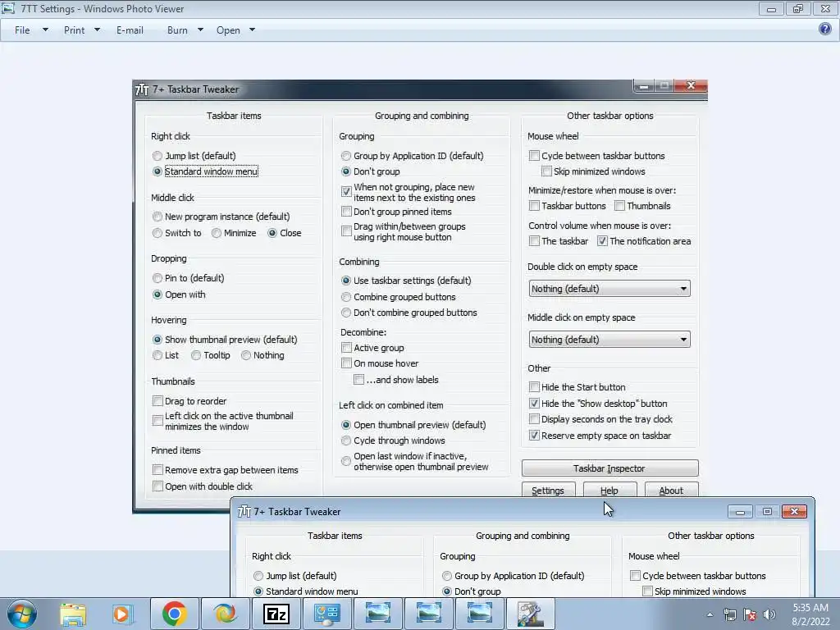Viewport: 840px width, 630px height.
Task: Choose Don't group in the front Tweaker window
Action: [x=472, y=591]
